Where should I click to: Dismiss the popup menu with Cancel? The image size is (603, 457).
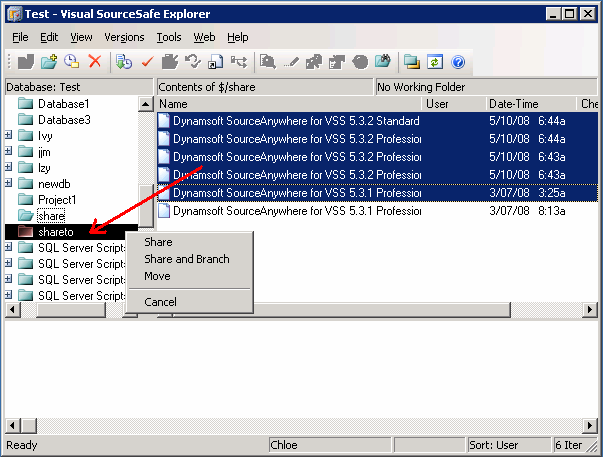(160, 302)
